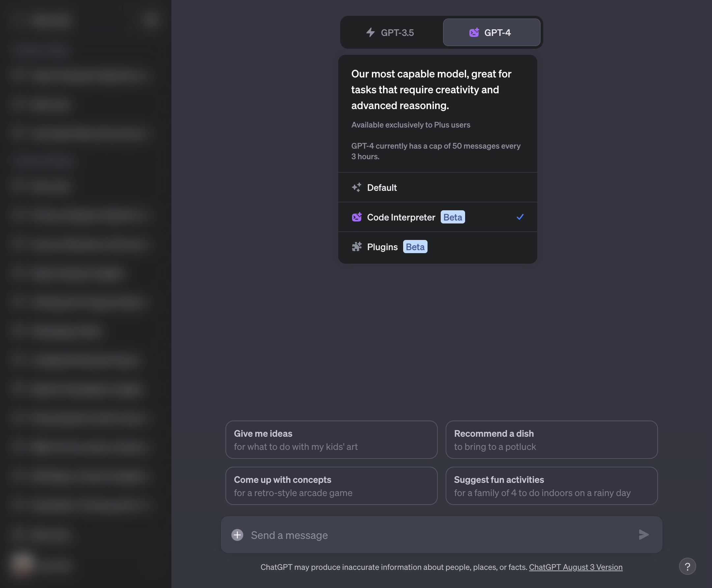Viewport: 712px width, 588px height.
Task: Click the lightning bolt icon on GPT-3.5
Action: point(371,33)
